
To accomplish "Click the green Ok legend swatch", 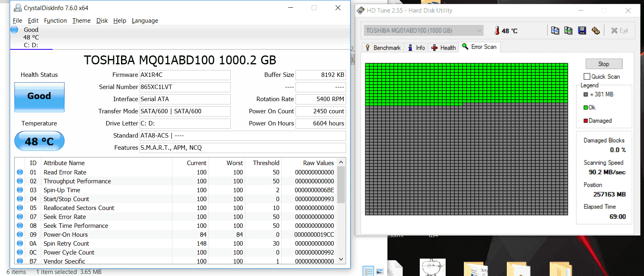I will (585, 107).
